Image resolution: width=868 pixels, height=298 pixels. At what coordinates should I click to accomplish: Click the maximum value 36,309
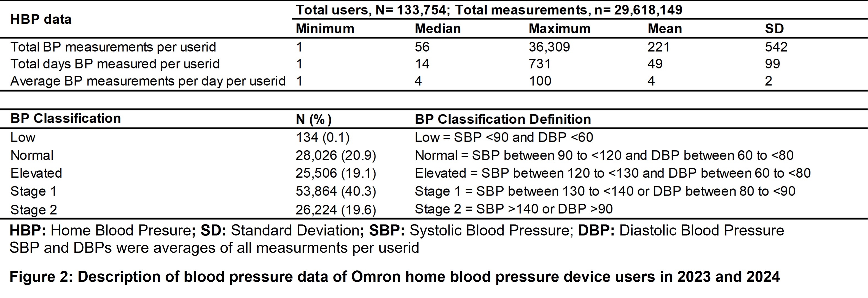tap(549, 47)
